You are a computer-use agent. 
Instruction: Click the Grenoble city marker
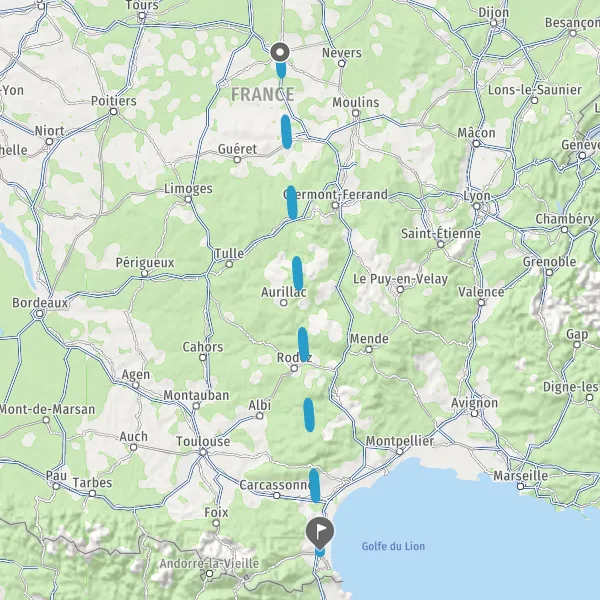tap(549, 272)
